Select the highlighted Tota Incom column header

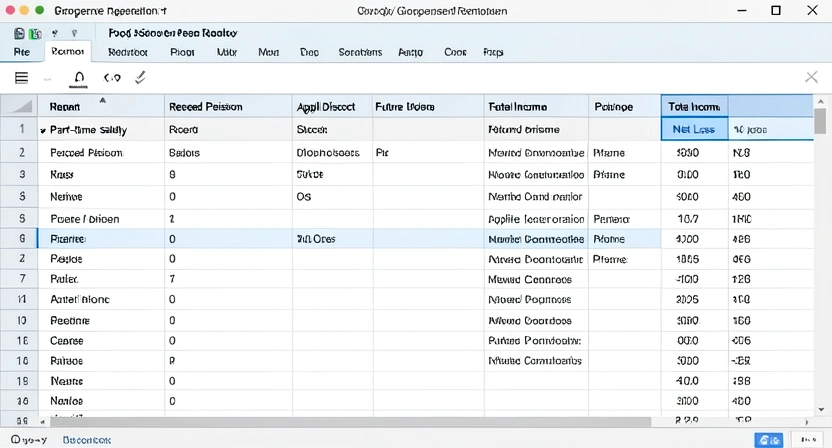[x=695, y=107]
